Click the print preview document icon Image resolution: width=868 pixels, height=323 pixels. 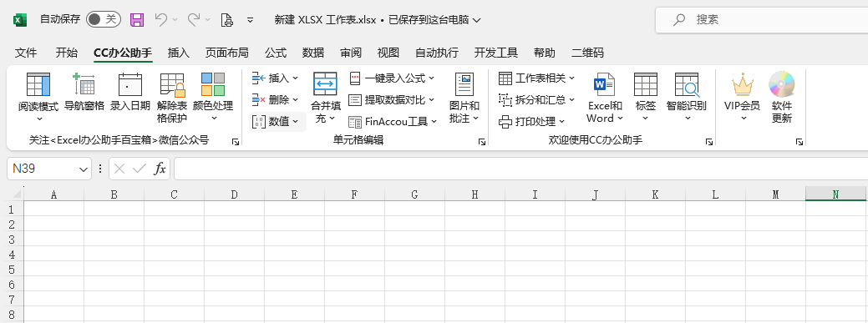click(227, 20)
